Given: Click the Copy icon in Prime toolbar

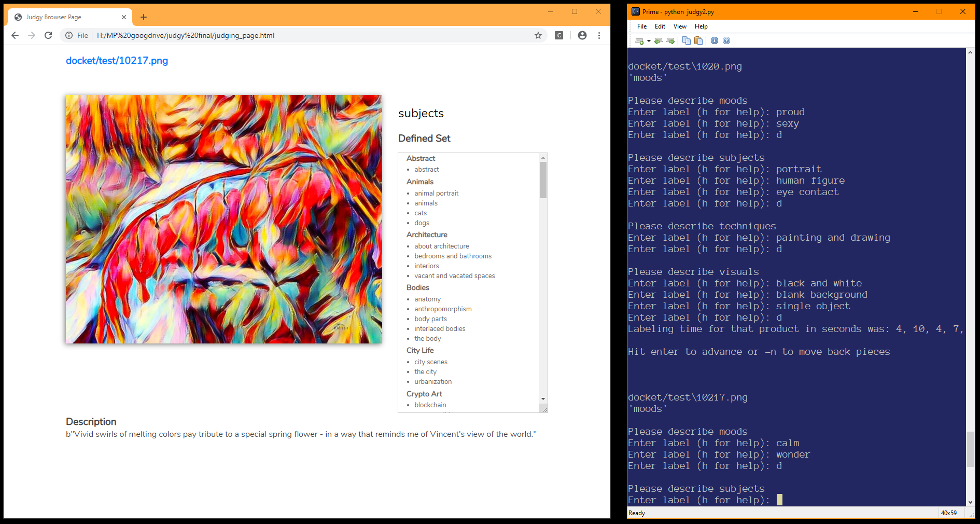Looking at the screenshot, I should pyautogui.click(x=687, y=41).
